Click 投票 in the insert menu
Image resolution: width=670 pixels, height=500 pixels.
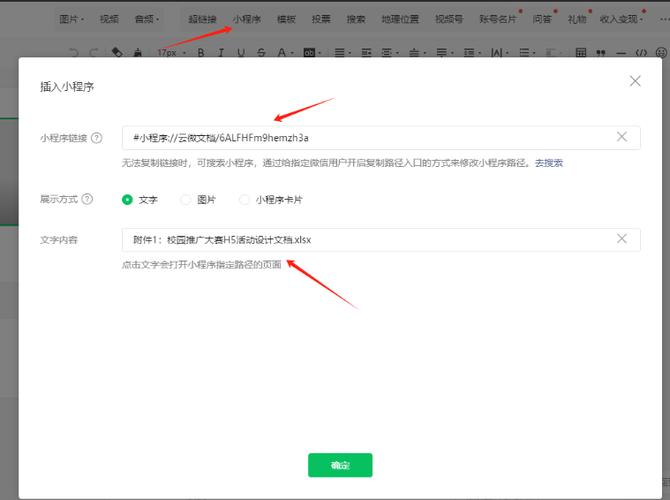[x=321, y=19]
